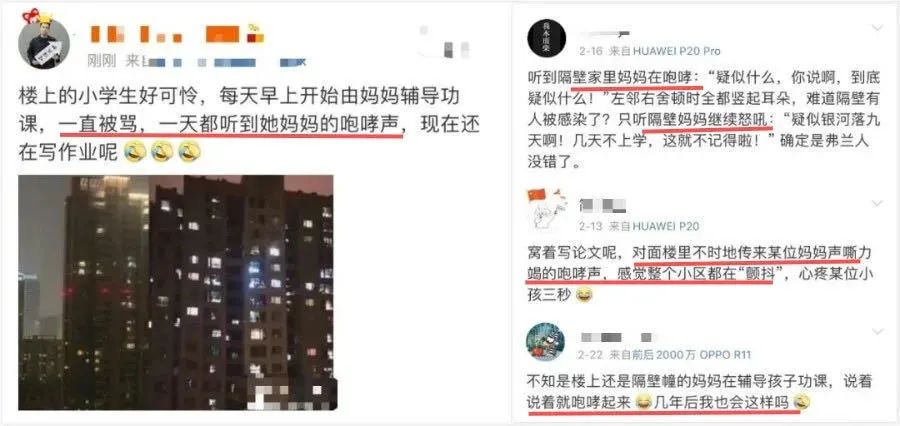Click the laughing-crying emoji after 心疼某位小孩三秒
The height and width of the screenshot is (426, 900).
pos(584,296)
